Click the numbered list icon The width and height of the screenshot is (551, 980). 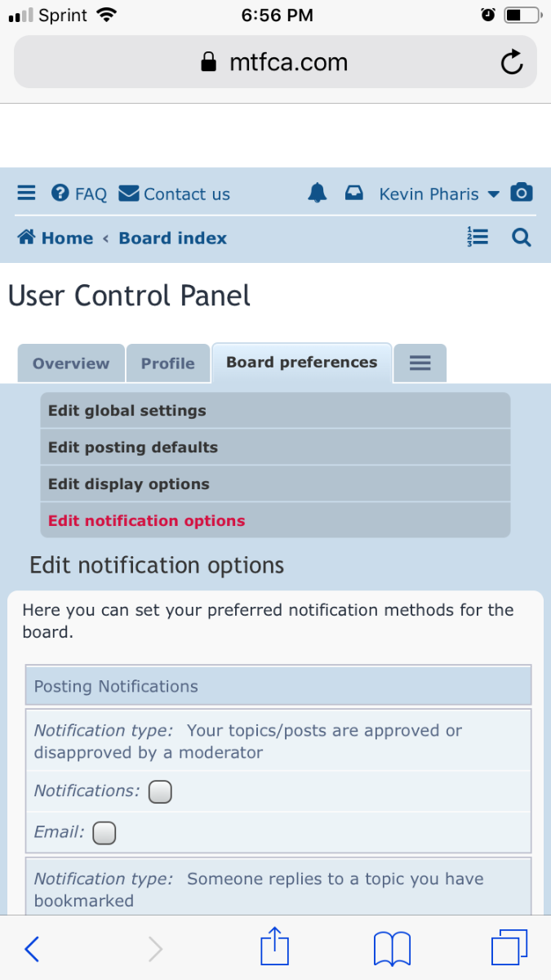[x=478, y=238]
